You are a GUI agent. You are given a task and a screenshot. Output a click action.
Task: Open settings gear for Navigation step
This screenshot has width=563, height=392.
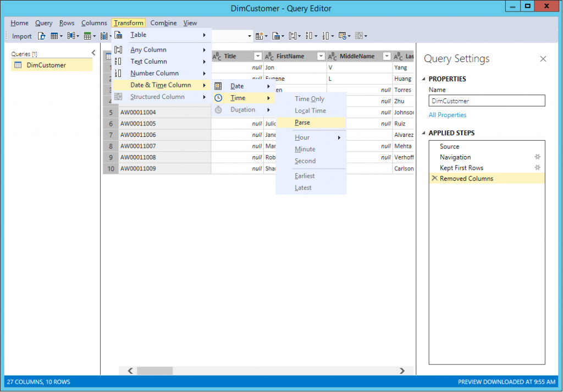[x=538, y=157]
